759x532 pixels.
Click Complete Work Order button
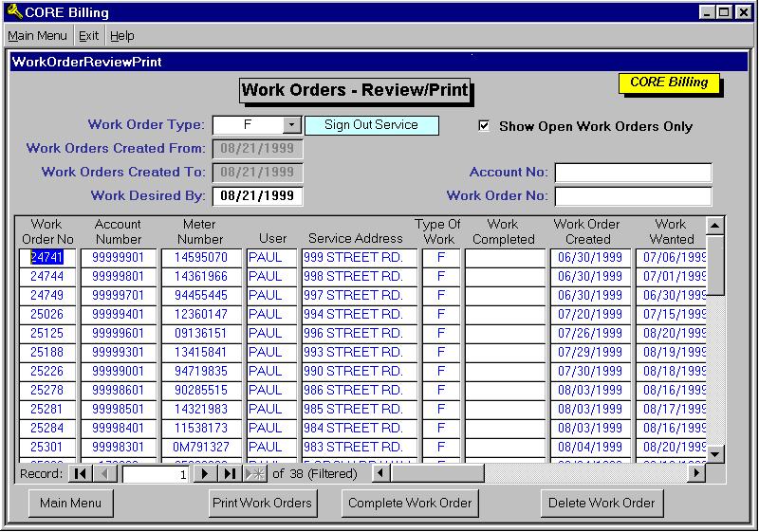tap(410, 503)
